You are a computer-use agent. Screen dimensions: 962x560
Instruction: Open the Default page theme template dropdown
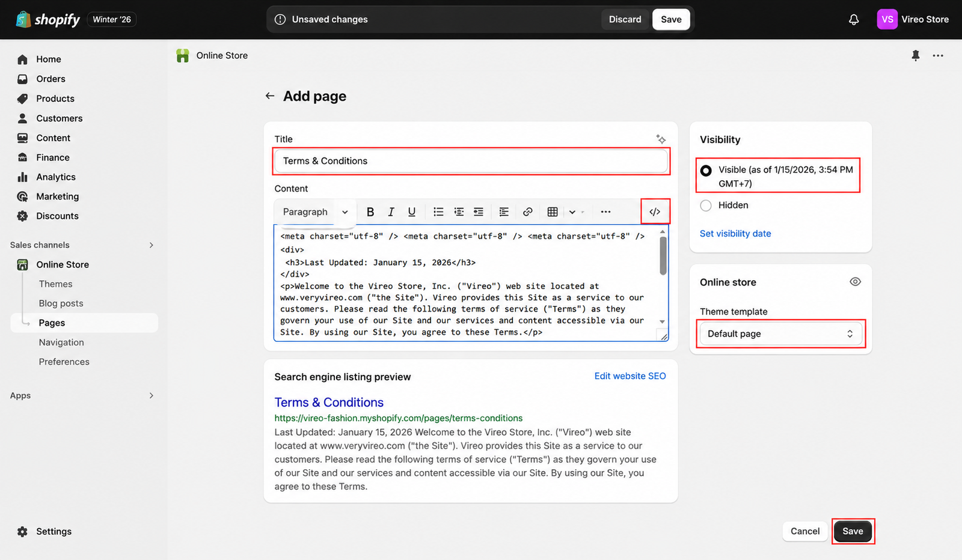780,333
